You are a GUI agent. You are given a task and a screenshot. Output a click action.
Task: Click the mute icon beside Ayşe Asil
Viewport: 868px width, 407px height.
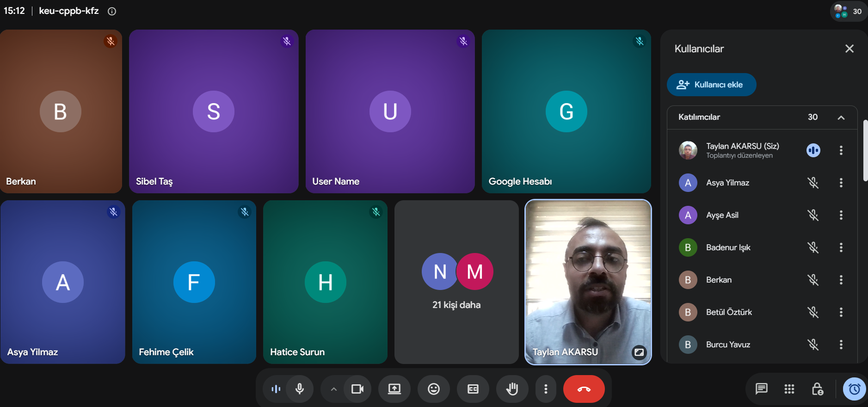(x=813, y=215)
